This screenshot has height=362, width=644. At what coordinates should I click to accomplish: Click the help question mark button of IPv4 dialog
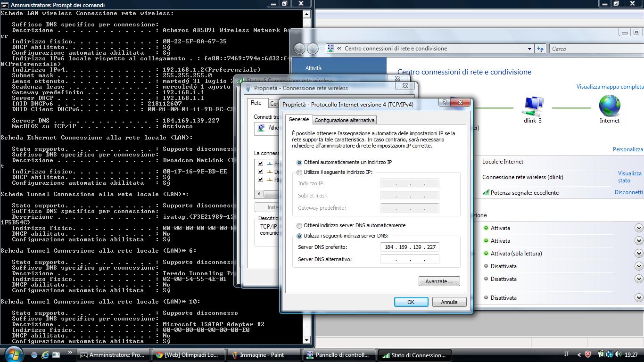coord(444,102)
